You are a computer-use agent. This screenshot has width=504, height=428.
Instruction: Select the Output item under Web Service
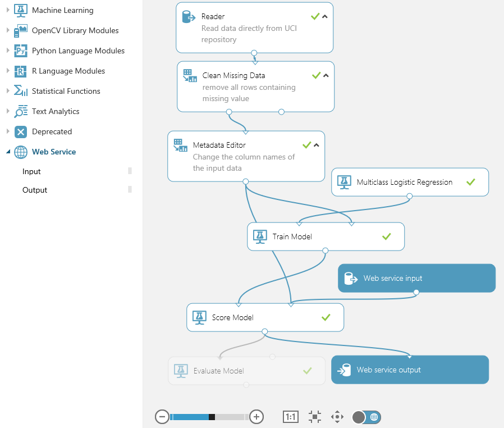pyautogui.click(x=35, y=190)
